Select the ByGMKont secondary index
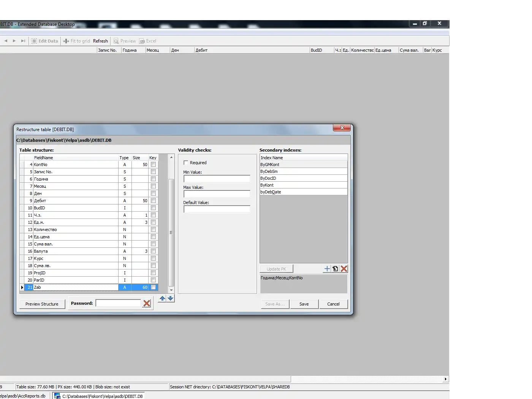 304,165
